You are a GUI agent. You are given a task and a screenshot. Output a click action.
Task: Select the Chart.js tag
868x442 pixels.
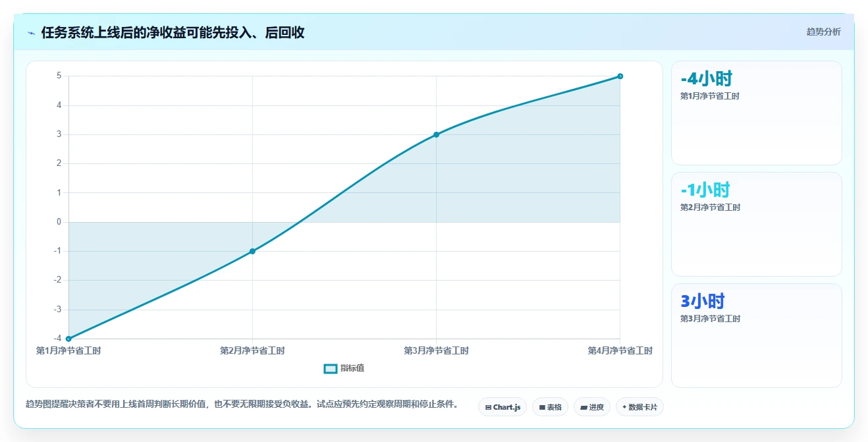tap(502, 407)
